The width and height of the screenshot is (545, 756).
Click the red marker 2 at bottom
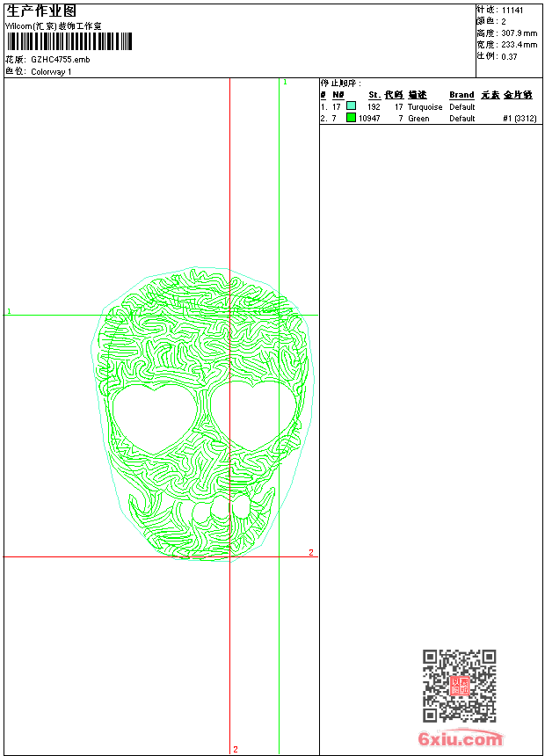235,749
